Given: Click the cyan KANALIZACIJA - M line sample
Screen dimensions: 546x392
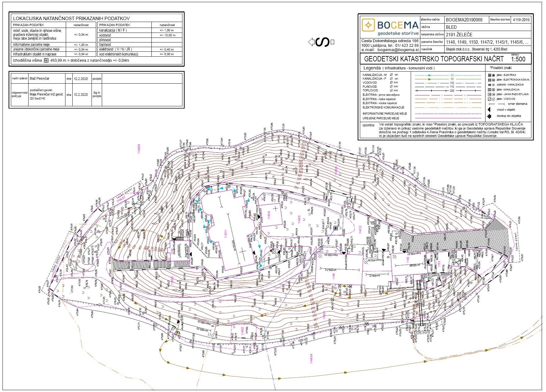Looking at the screenshot, I should (448, 75).
